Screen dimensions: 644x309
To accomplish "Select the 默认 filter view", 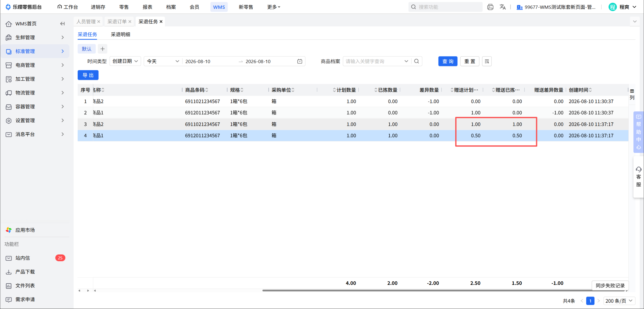I will click(86, 49).
